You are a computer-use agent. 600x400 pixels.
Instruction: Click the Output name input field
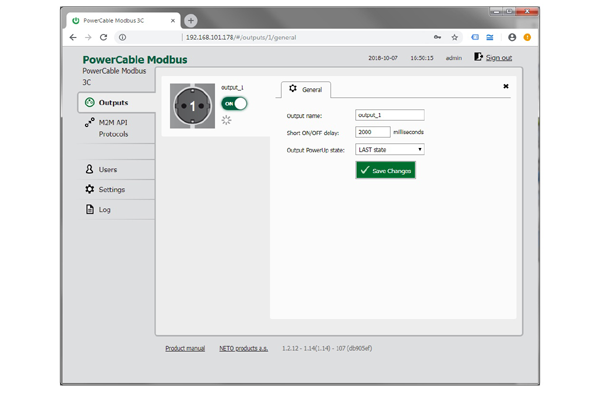click(390, 115)
